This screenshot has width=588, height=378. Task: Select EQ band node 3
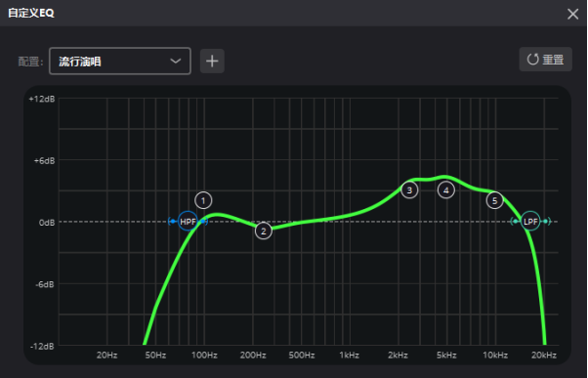409,189
